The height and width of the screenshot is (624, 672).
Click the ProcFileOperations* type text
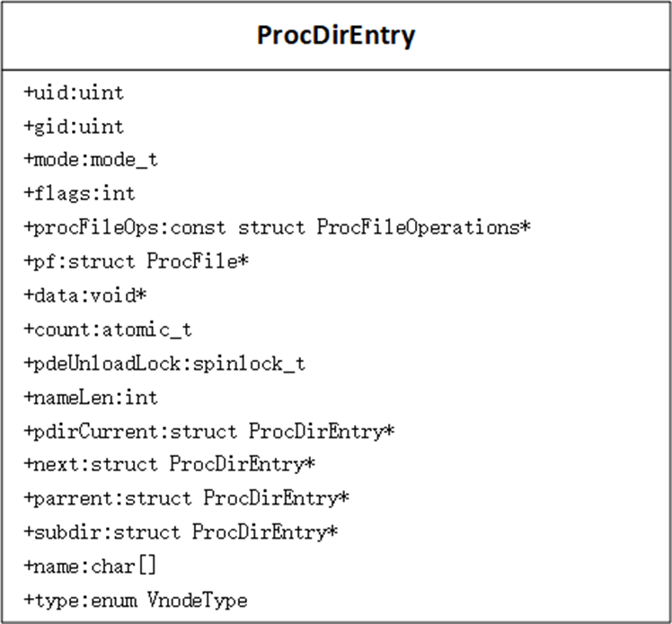point(424,227)
